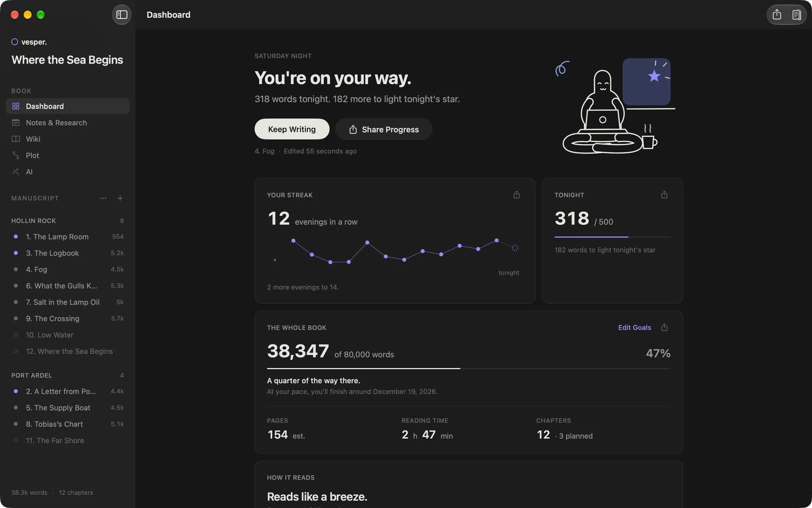Click the Wiki book icon
Image resolution: width=812 pixels, height=508 pixels.
pos(16,139)
